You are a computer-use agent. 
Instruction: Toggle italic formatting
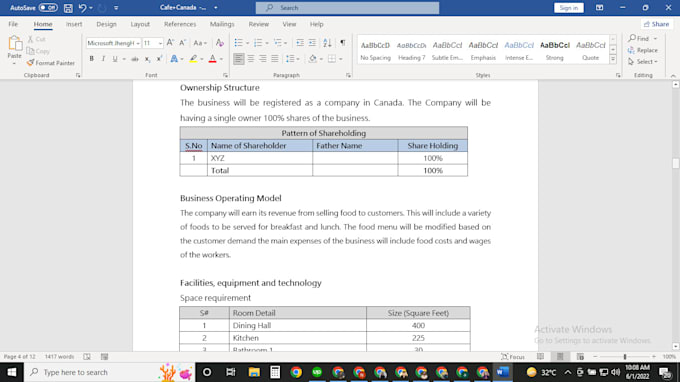(x=103, y=59)
